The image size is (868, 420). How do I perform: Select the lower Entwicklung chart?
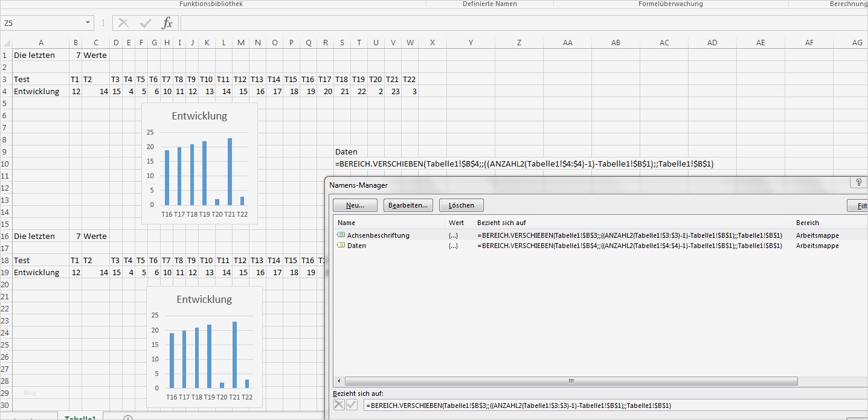[x=204, y=346]
